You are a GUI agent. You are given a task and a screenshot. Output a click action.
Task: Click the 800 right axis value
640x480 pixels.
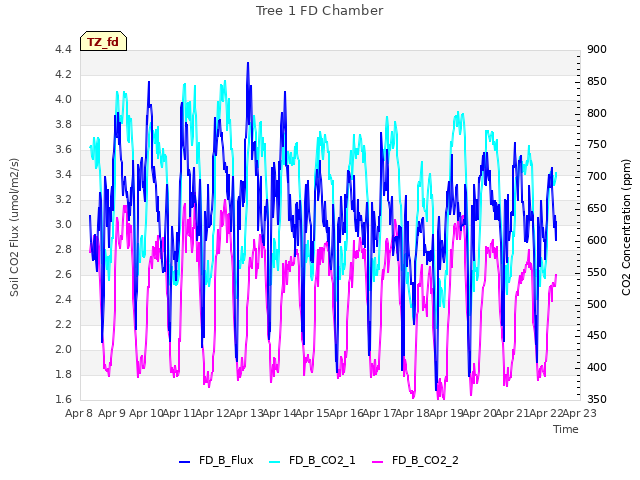[597, 113]
